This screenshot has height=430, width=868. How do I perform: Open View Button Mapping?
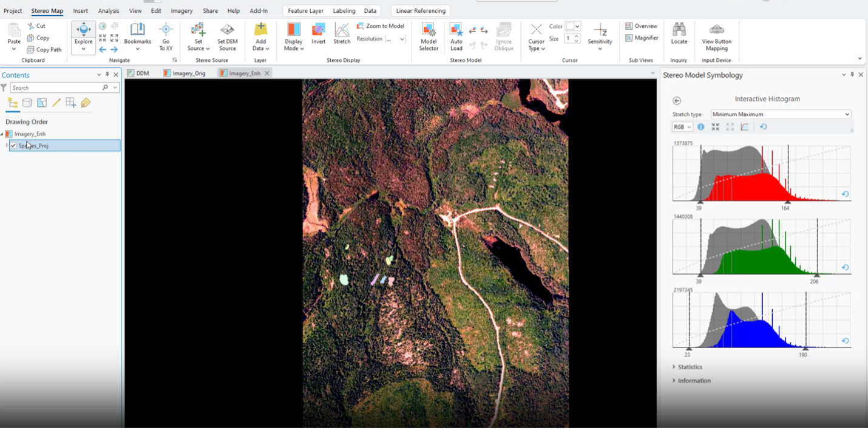[x=716, y=36]
